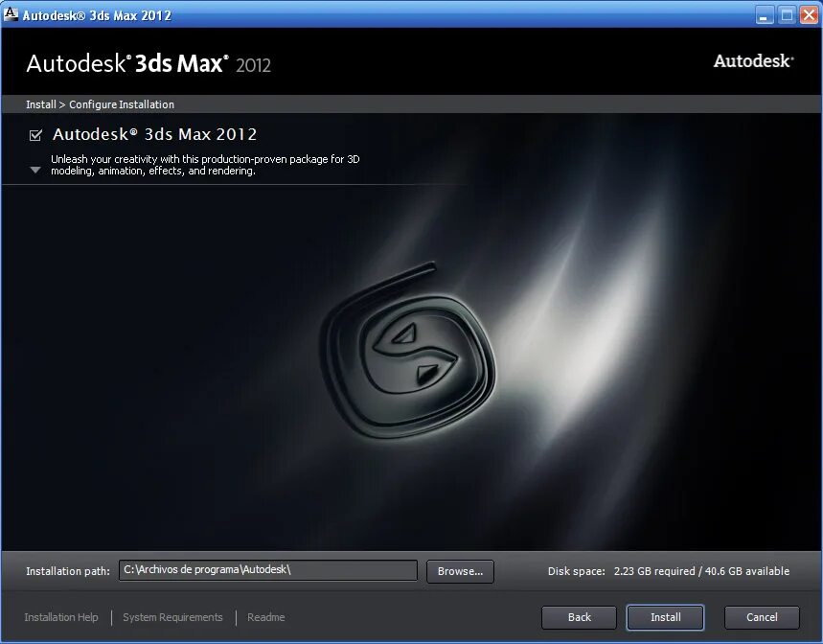Image resolution: width=823 pixels, height=644 pixels.
Task: Go Back to the previous step
Action: [579, 617]
